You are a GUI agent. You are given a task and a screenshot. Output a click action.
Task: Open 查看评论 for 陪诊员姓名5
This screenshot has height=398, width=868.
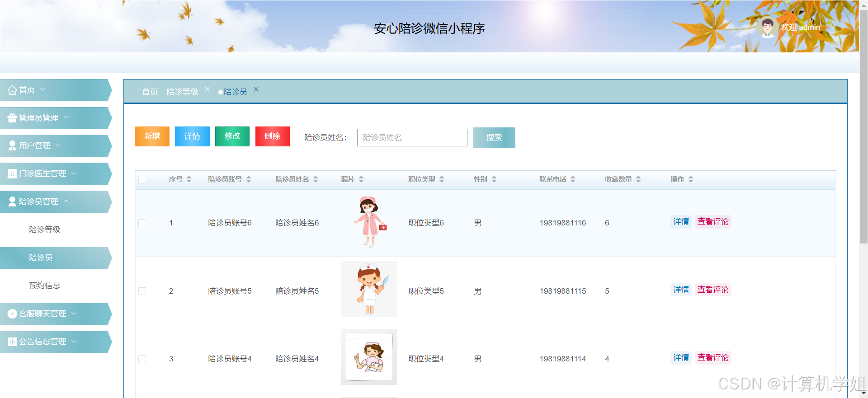[713, 290]
